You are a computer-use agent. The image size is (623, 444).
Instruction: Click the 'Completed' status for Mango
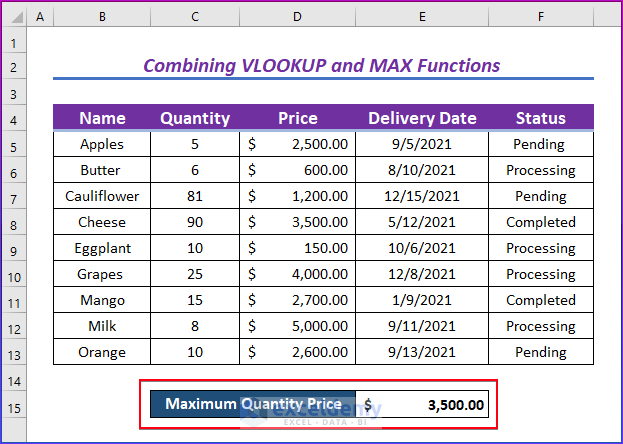click(540, 300)
